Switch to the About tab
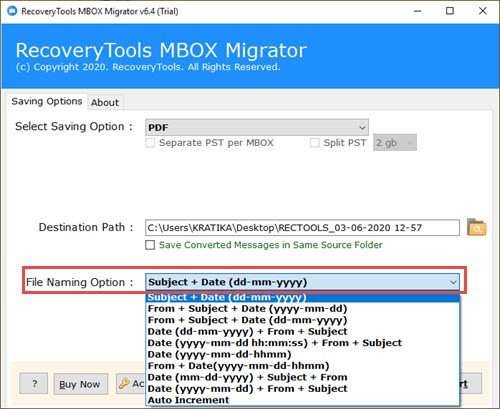This screenshot has height=409, width=500. [105, 102]
